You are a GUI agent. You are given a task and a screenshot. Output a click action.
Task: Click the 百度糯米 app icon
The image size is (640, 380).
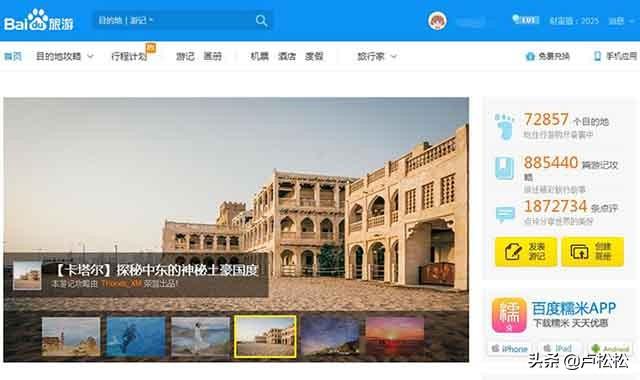pyautogui.click(x=509, y=315)
